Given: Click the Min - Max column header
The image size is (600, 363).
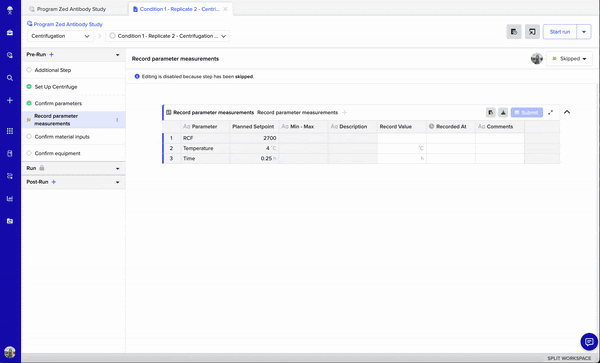Looking at the screenshot, I should point(302,127).
